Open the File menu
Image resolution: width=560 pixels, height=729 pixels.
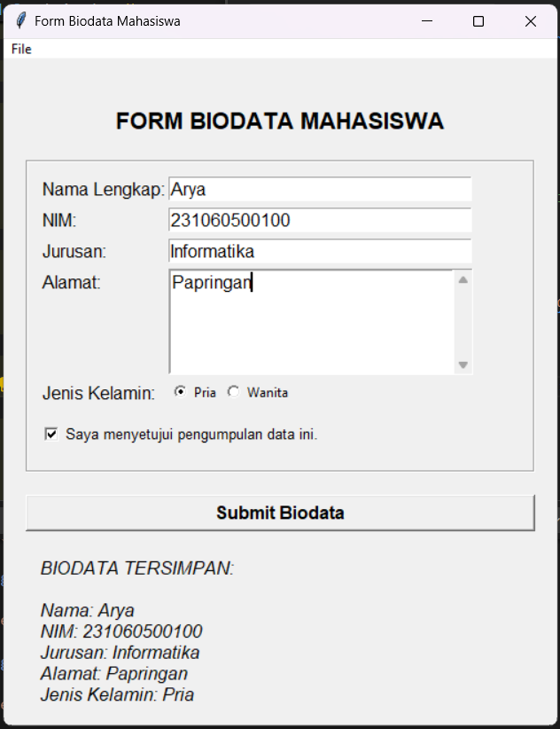coord(20,49)
